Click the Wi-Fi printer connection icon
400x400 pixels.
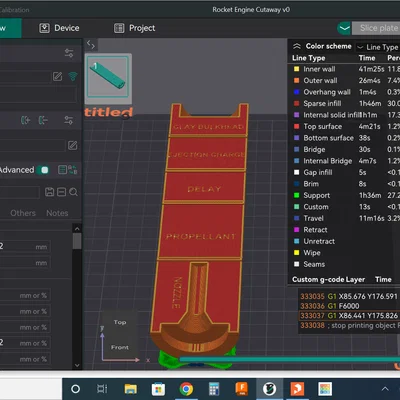click(73, 76)
